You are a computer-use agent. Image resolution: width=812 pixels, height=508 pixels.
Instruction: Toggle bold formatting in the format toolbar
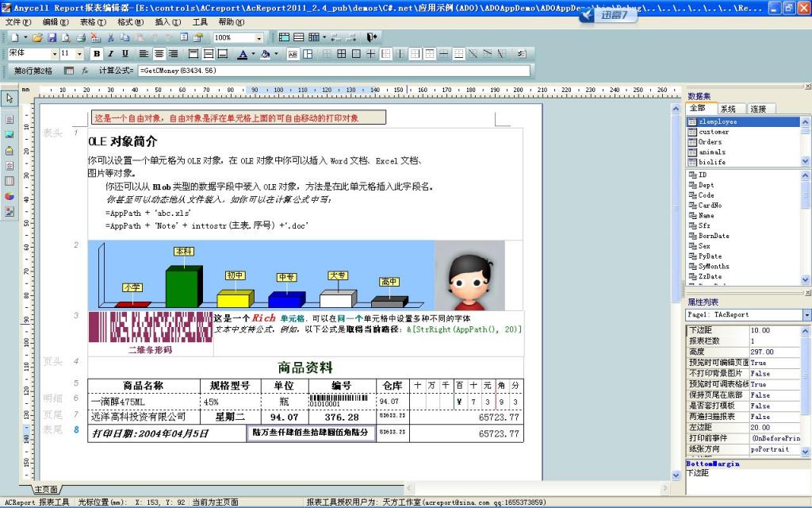(97, 54)
